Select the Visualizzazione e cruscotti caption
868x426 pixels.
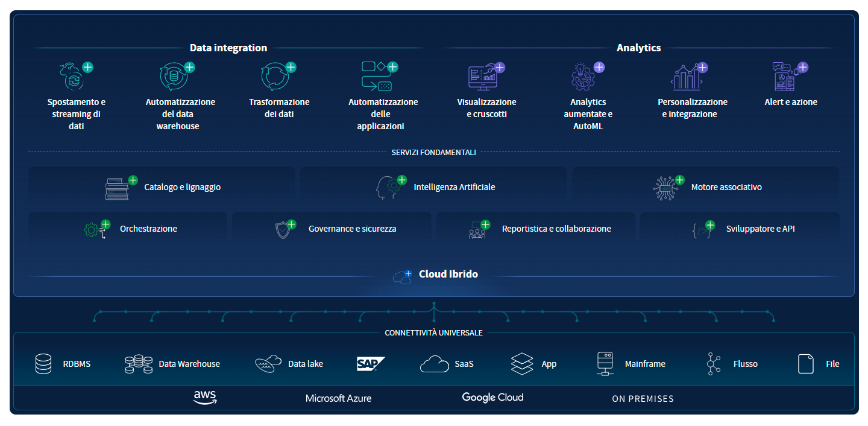tap(486, 108)
